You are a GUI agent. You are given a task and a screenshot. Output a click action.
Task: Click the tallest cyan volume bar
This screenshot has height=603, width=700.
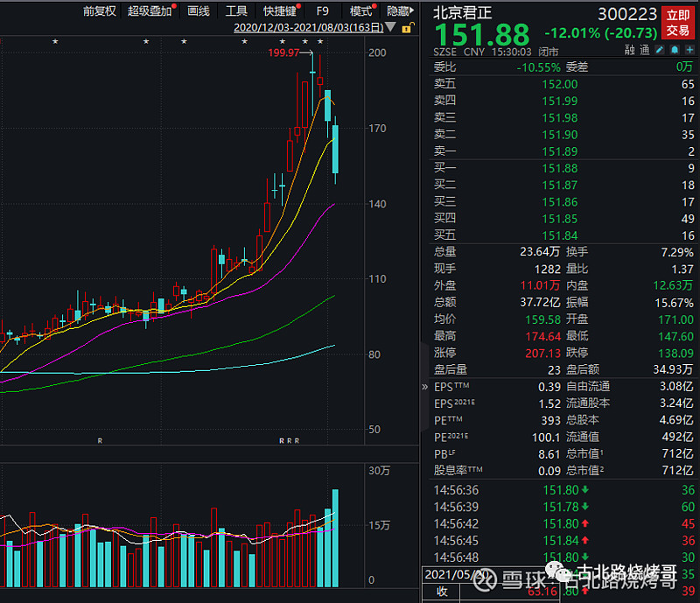coord(335,537)
